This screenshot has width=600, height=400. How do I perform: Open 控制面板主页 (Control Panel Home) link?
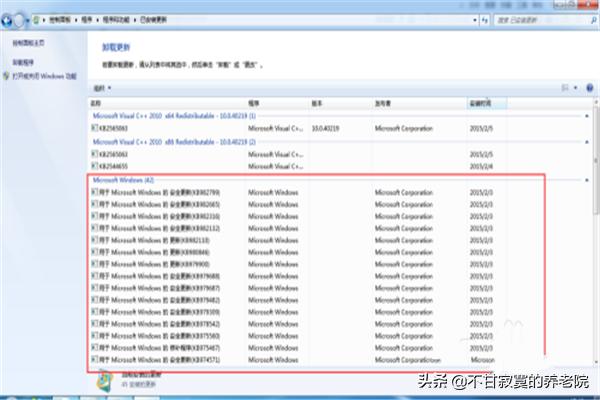(29, 44)
